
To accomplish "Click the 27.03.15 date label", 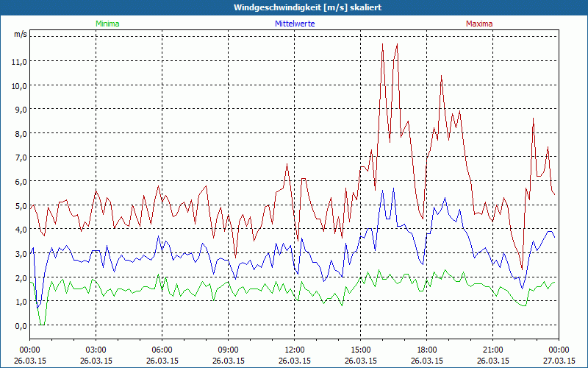I will (x=558, y=361).
